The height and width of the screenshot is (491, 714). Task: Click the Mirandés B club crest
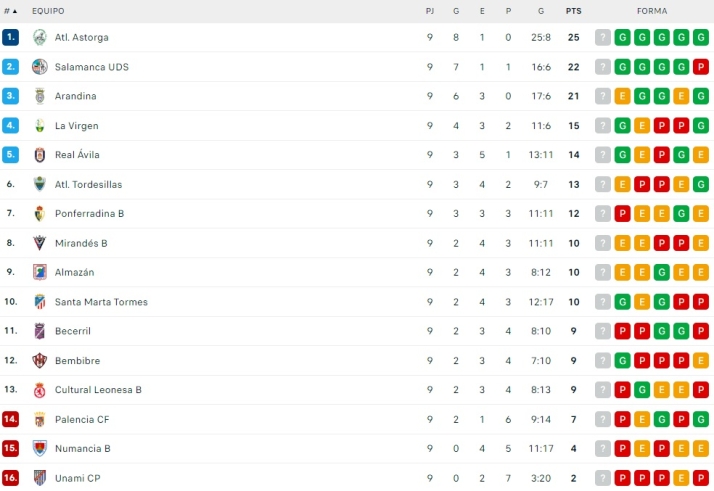tap(40, 243)
